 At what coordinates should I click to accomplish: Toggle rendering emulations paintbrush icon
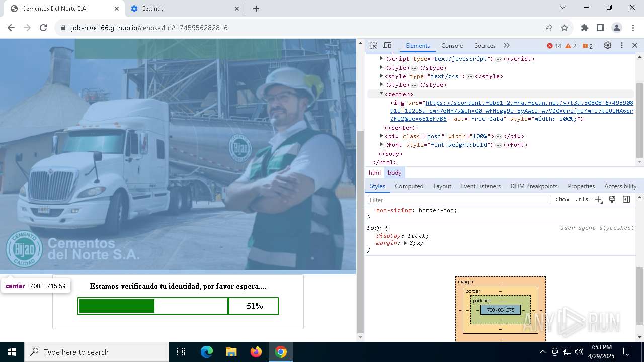pyautogui.click(x=612, y=200)
